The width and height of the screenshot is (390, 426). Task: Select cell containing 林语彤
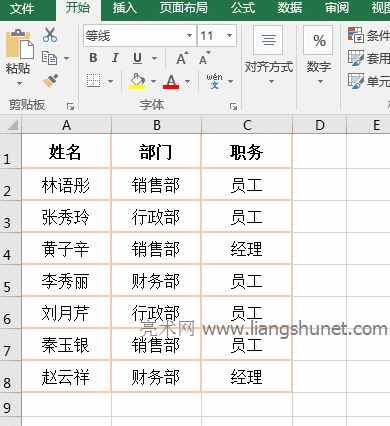(x=66, y=185)
